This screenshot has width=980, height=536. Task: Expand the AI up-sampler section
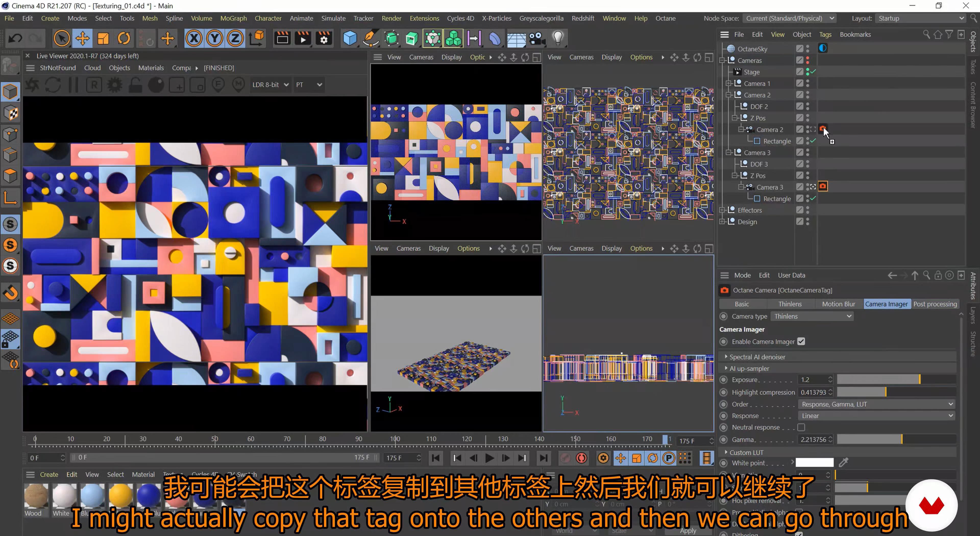(726, 368)
